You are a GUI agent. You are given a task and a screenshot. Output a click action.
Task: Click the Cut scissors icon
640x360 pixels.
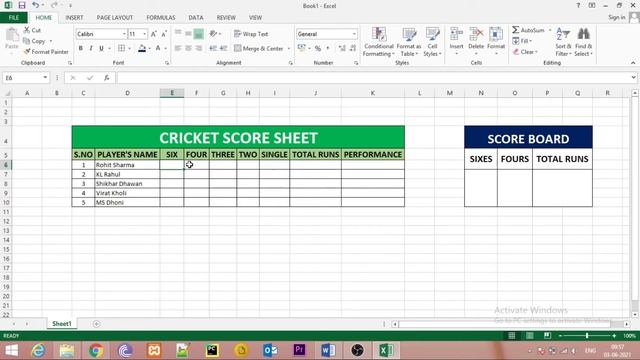27,30
